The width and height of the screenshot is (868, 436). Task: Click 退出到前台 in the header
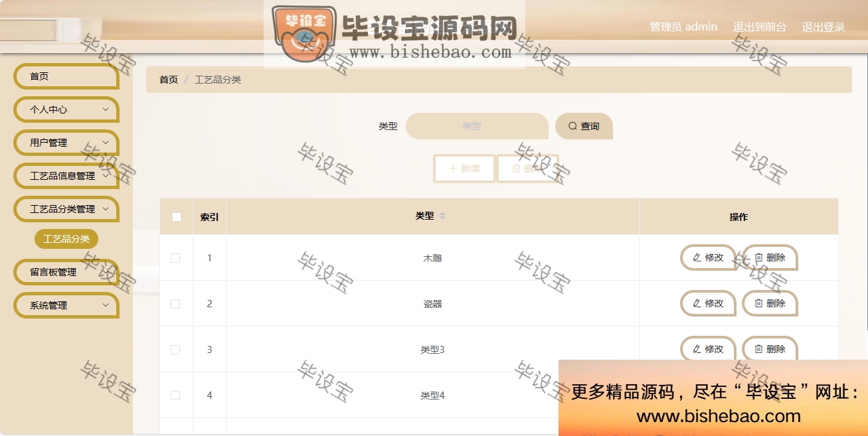click(760, 27)
